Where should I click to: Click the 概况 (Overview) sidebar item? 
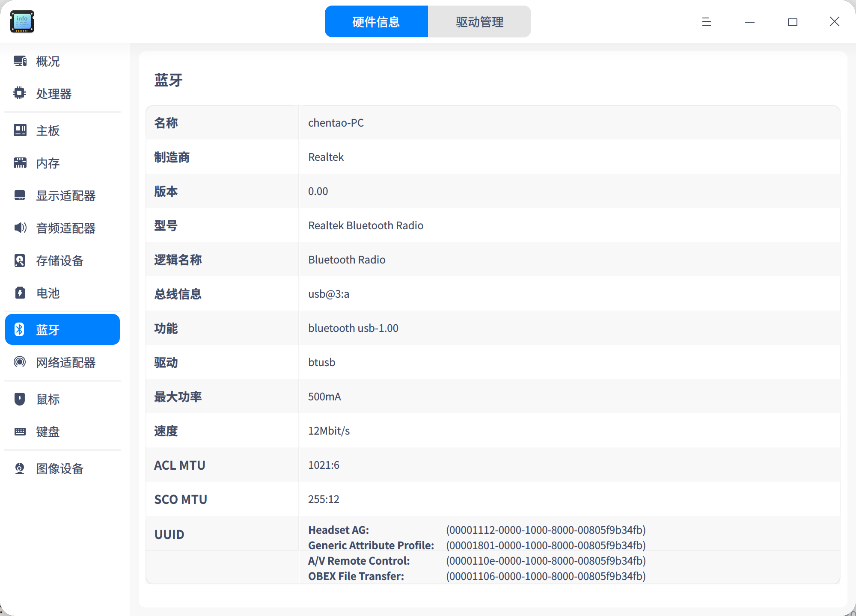click(48, 62)
